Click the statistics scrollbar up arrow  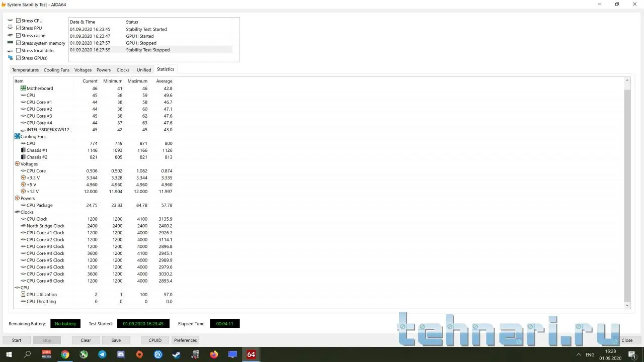pyautogui.click(x=627, y=80)
